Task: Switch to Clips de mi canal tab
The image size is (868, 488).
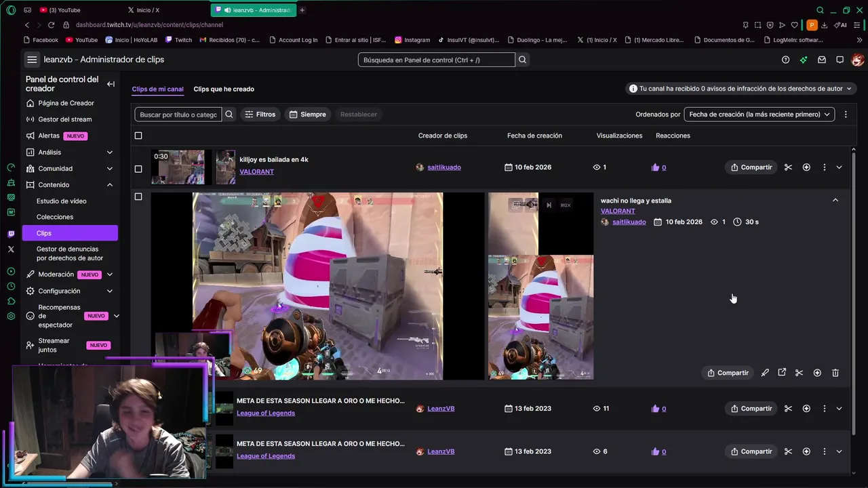Action: click(157, 89)
